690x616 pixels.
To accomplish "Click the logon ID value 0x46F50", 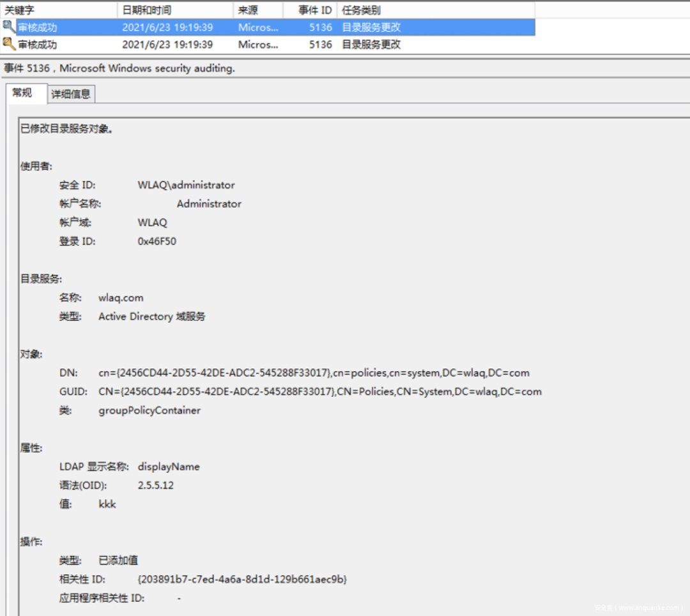I will point(157,241).
